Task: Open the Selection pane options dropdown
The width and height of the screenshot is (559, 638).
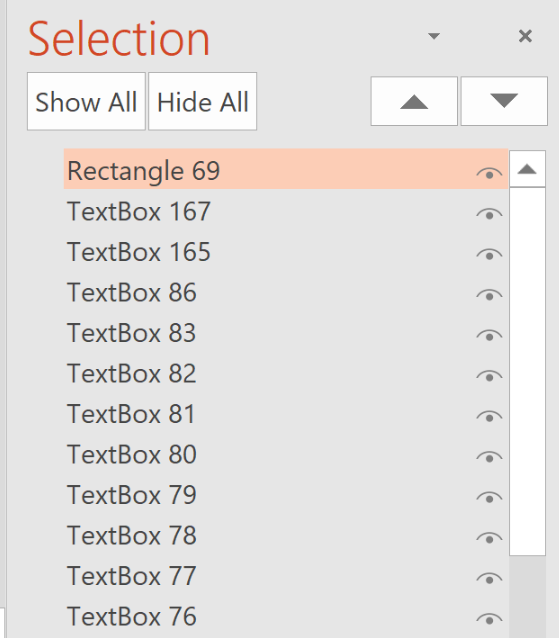Action: (x=434, y=36)
